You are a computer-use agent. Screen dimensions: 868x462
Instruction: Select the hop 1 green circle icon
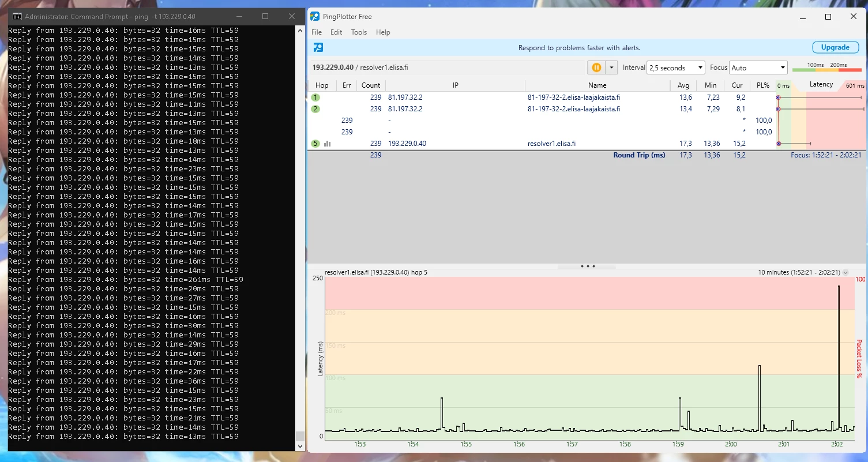coord(315,97)
